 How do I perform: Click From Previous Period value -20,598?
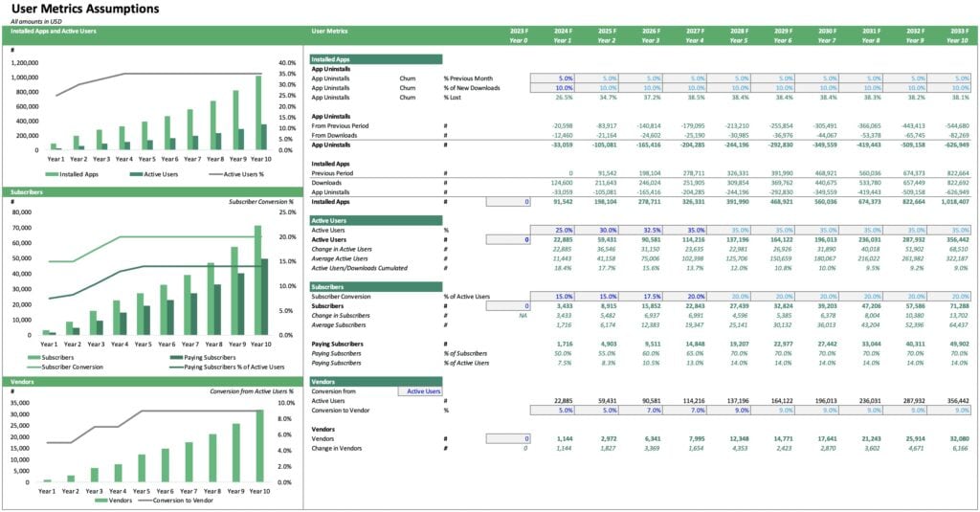(563, 126)
